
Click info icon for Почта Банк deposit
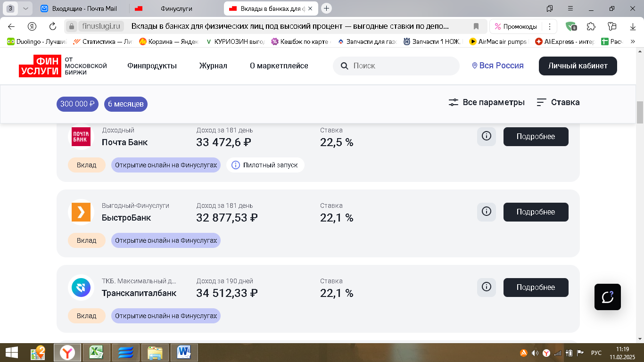pos(486,136)
